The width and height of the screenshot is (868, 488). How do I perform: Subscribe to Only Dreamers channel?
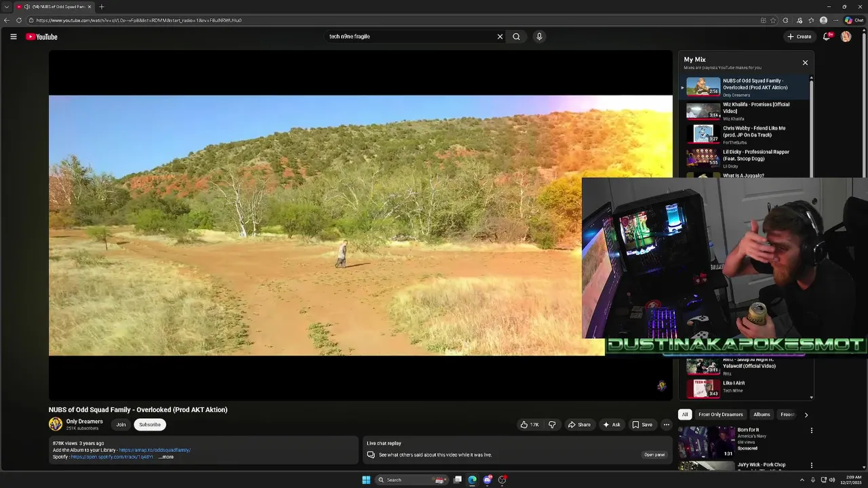[150, 424]
